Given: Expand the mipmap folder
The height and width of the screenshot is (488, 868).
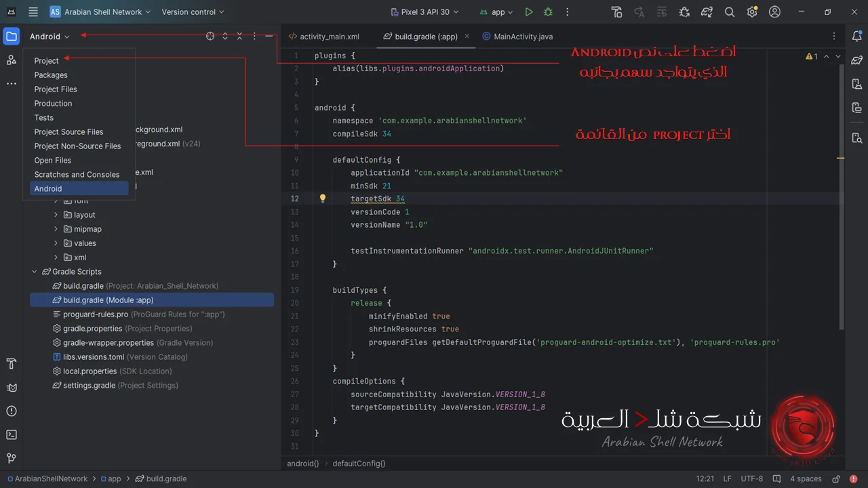Looking at the screenshot, I should click(56, 229).
